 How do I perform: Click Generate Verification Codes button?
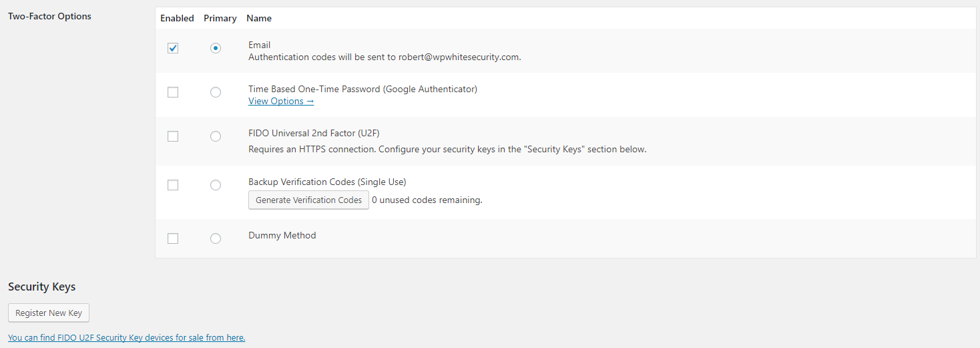[x=308, y=200]
